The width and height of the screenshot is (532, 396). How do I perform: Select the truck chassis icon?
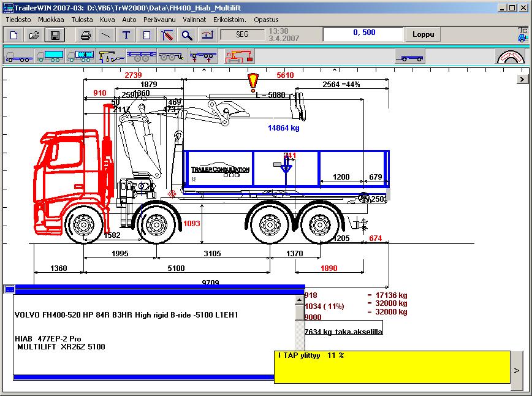pos(19,56)
